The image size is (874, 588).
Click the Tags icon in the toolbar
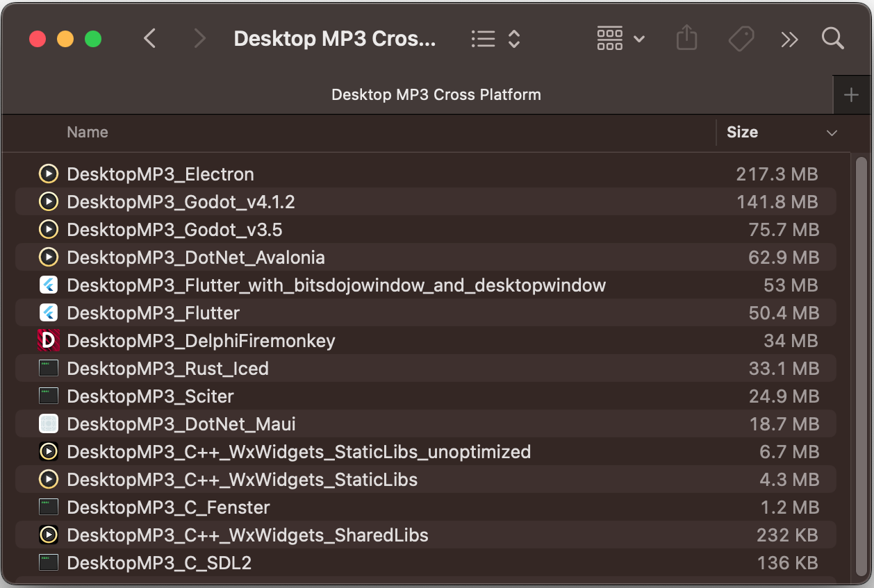741,39
